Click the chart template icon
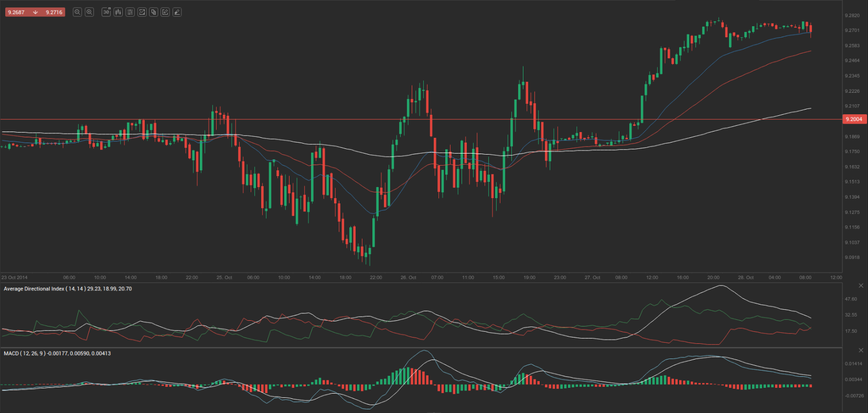 point(142,12)
